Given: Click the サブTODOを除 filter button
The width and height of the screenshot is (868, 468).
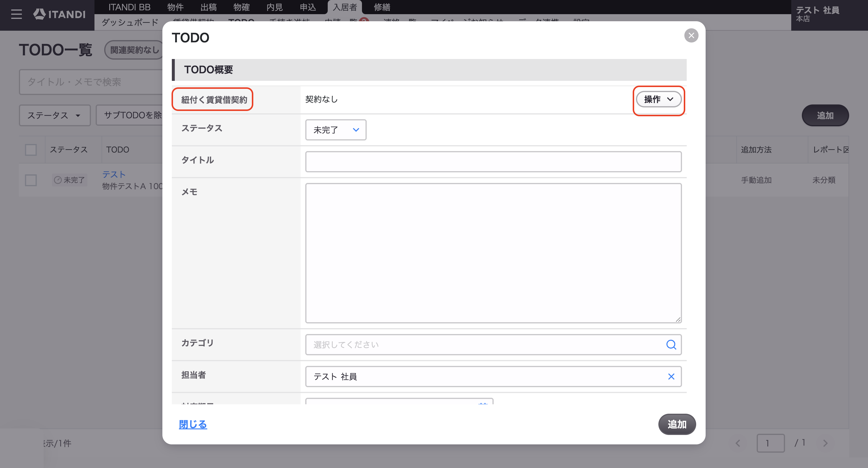Looking at the screenshot, I should tap(129, 115).
